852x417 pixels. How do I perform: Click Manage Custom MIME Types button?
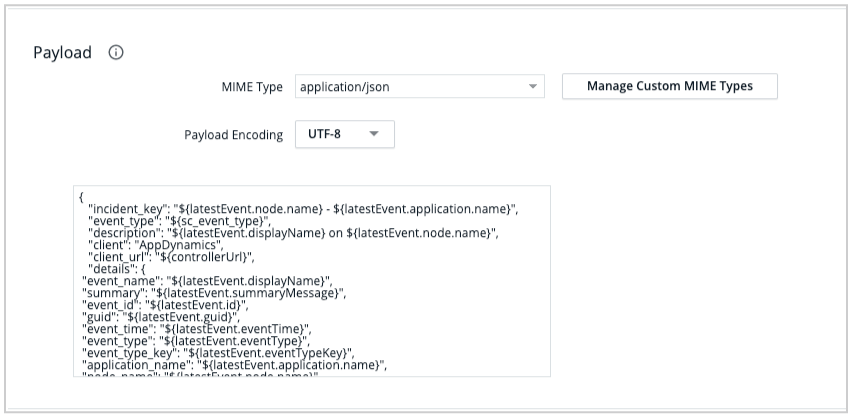click(669, 86)
